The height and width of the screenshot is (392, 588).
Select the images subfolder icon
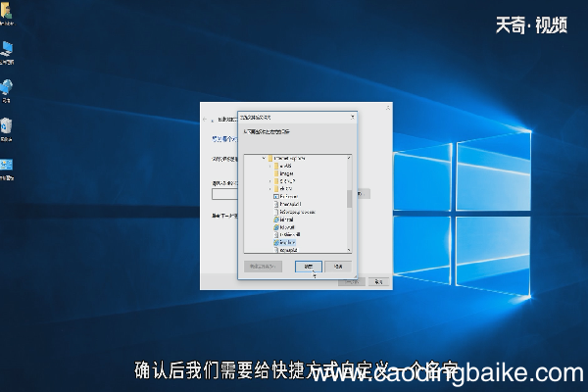tap(276, 173)
